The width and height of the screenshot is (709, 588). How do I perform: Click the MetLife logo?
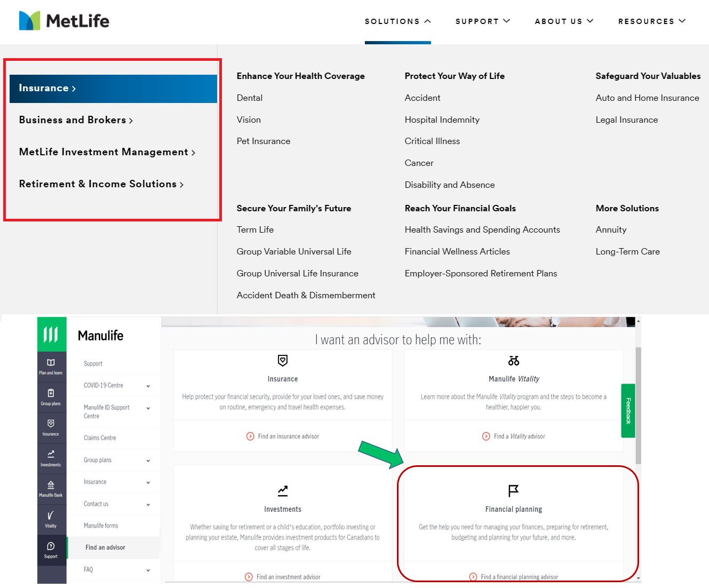tap(64, 21)
